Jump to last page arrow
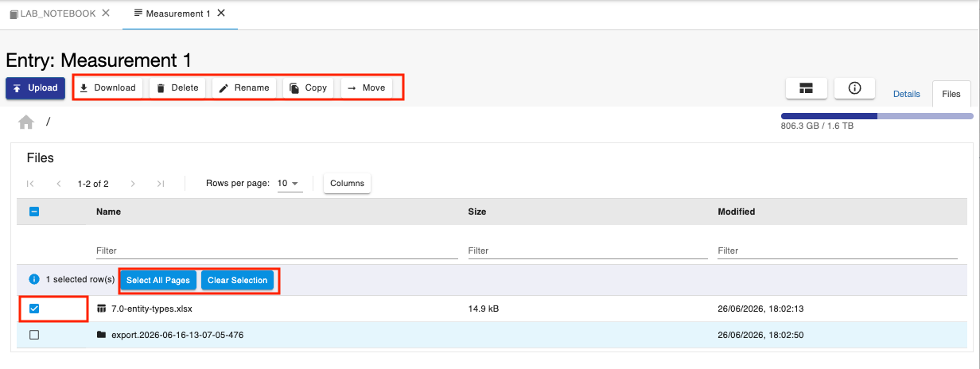The width and height of the screenshot is (980, 369). point(160,184)
